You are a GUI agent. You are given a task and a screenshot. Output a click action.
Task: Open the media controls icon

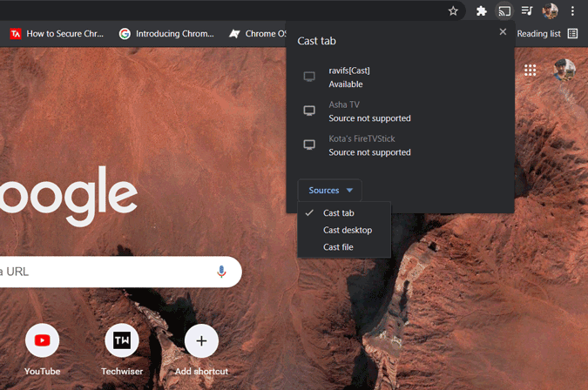click(x=527, y=11)
